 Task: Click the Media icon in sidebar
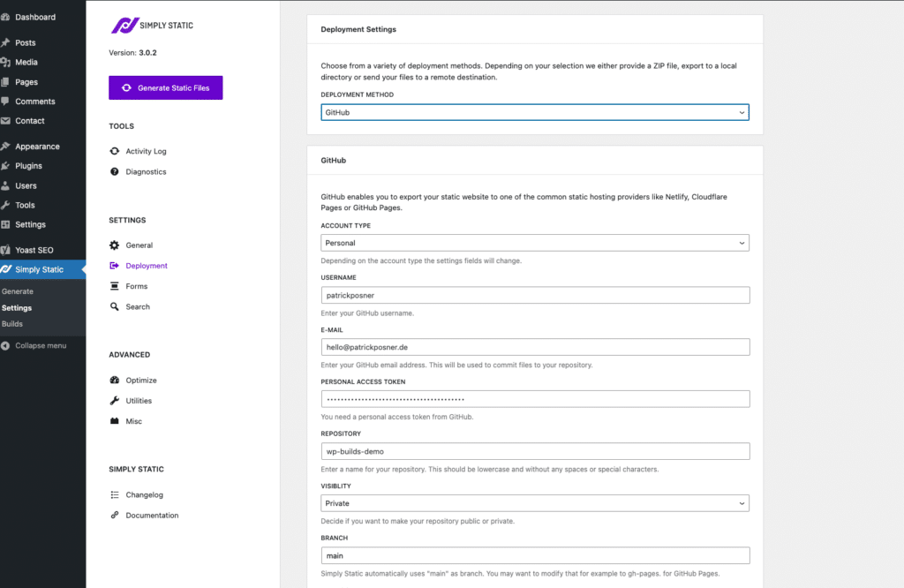(x=5, y=63)
